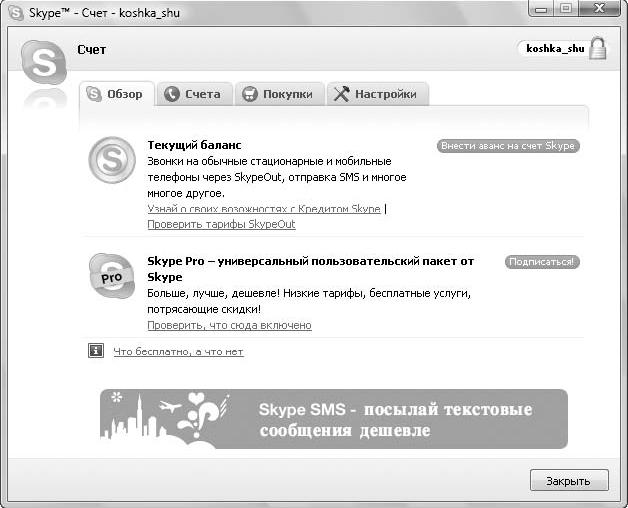Click the Skype Pro logo icon
The height and width of the screenshot is (508, 628).
(111, 275)
